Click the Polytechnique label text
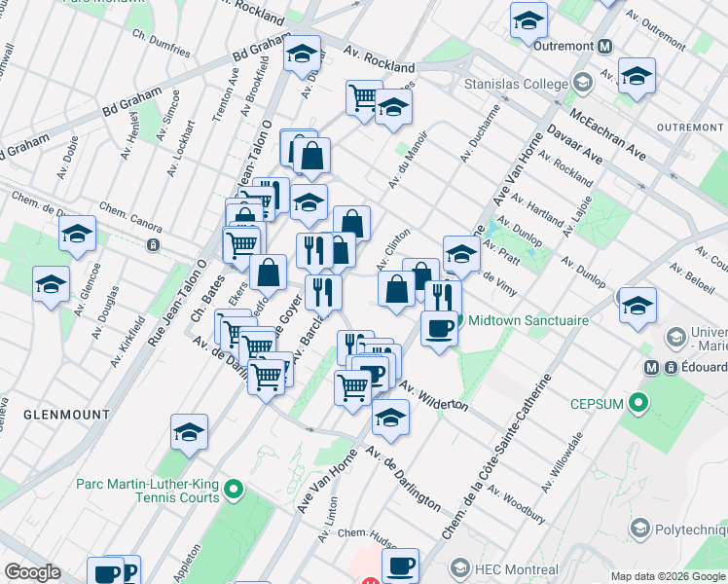 (691, 529)
